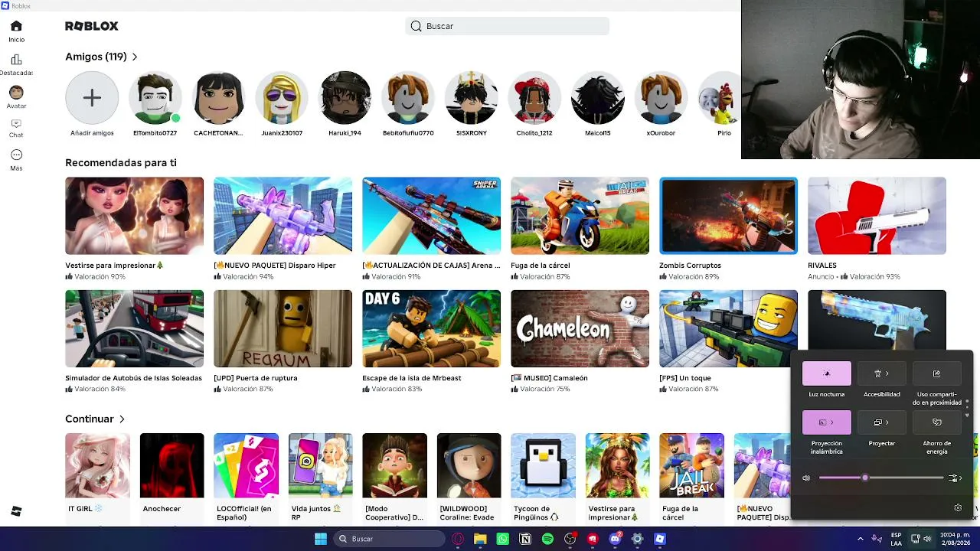
Task: Open the Windows Start menu
Action: [321, 539]
